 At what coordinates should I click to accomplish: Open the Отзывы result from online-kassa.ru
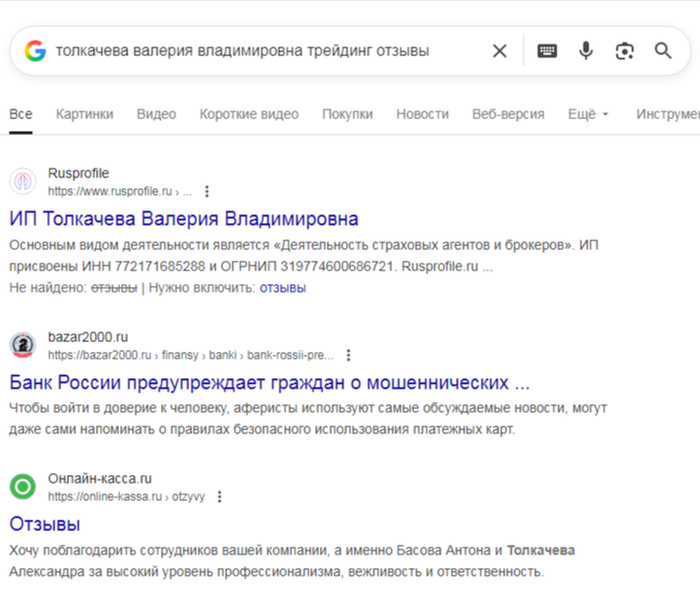(x=45, y=524)
